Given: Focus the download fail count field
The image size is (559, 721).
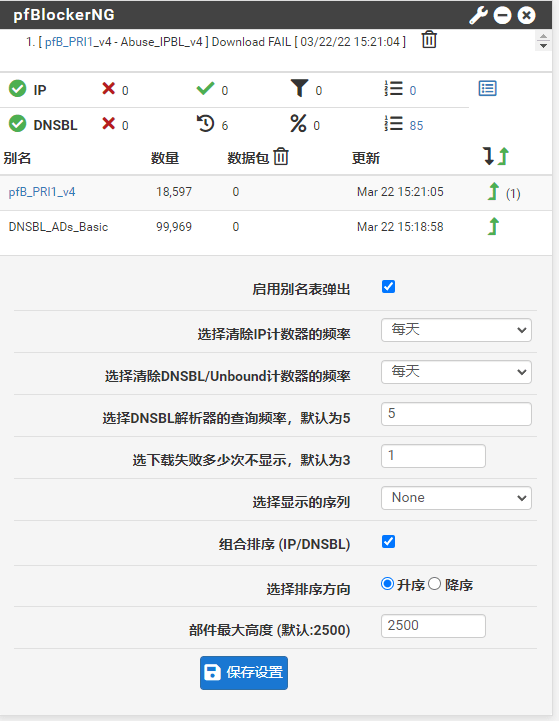Looking at the screenshot, I should pyautogui.click(x=433, y=456).
